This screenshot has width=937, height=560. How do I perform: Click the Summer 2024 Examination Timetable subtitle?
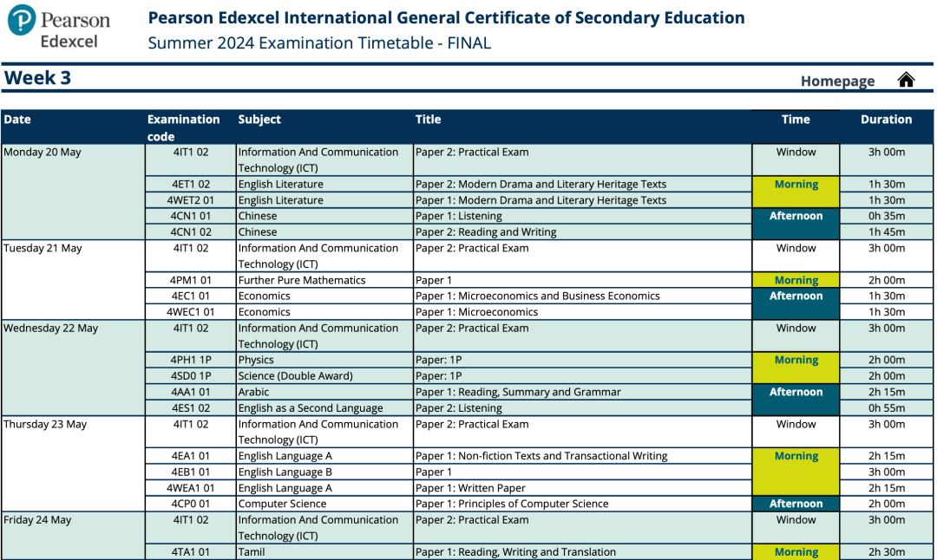click(319, 43)
